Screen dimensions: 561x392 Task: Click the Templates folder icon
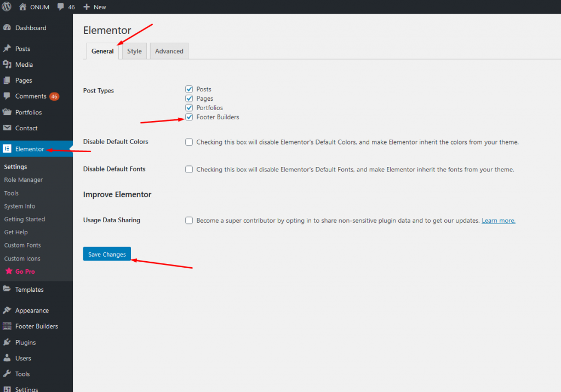click(x=7, y=289)
